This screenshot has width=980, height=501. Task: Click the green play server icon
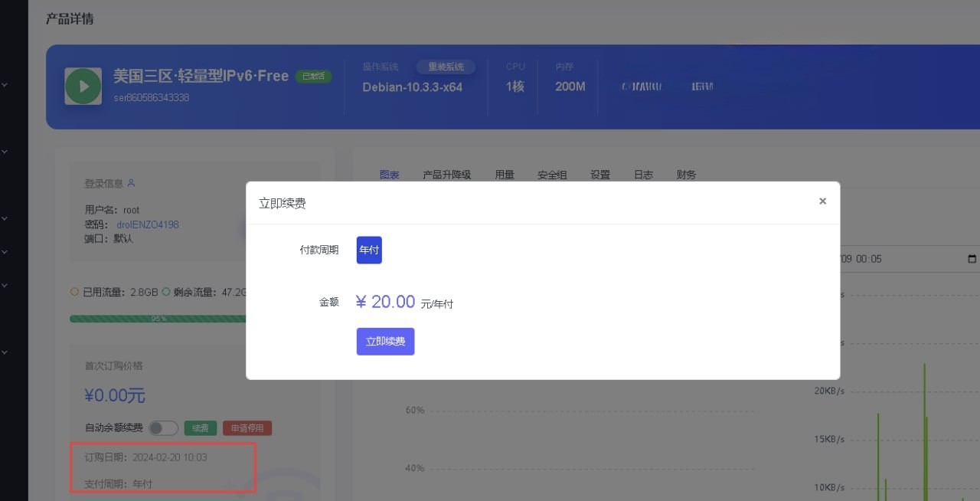(83, 86)
